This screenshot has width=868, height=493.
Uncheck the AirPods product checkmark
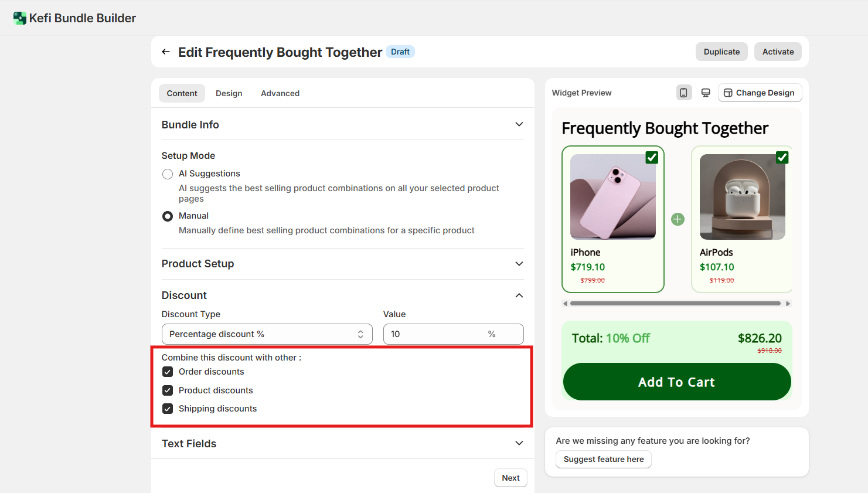(x=782, y=157)
